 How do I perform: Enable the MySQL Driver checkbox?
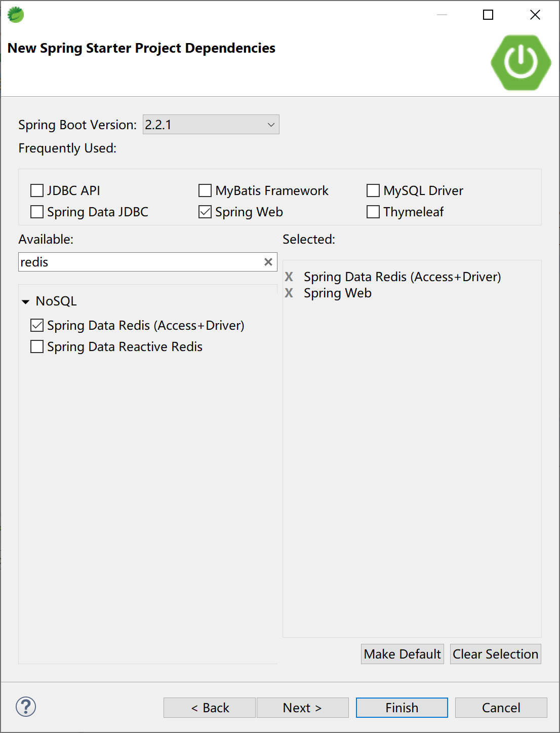(373, 190)
